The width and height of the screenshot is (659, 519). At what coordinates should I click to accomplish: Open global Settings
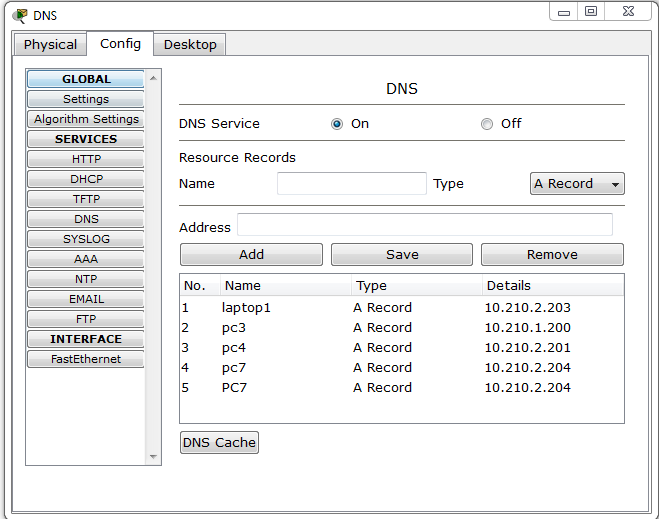(x=86, y=99)
